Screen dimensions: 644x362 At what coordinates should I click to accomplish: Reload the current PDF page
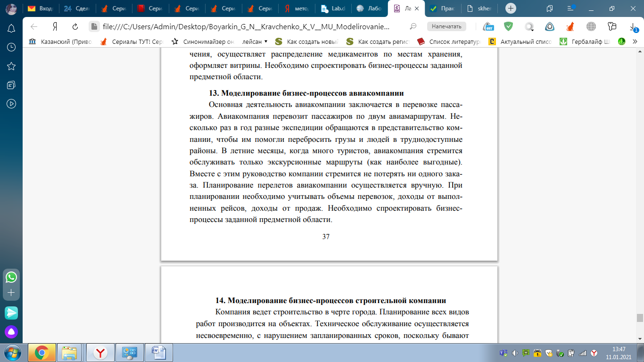pos(75,26)
